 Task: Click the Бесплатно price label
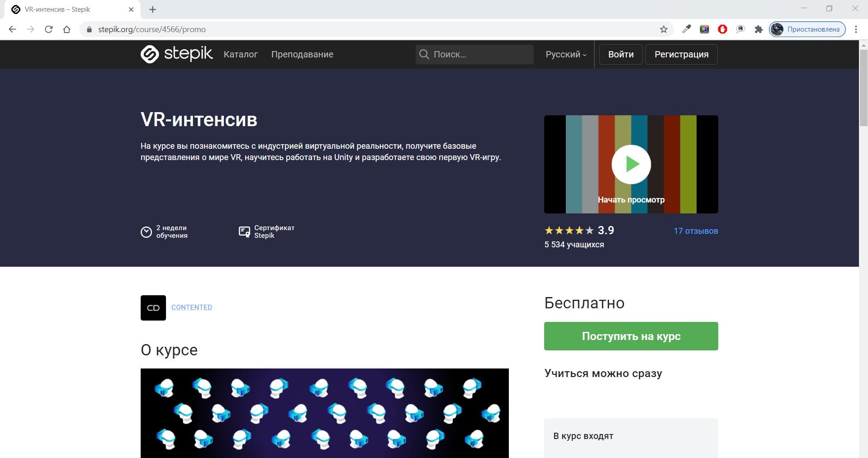(x=584, y=303)
